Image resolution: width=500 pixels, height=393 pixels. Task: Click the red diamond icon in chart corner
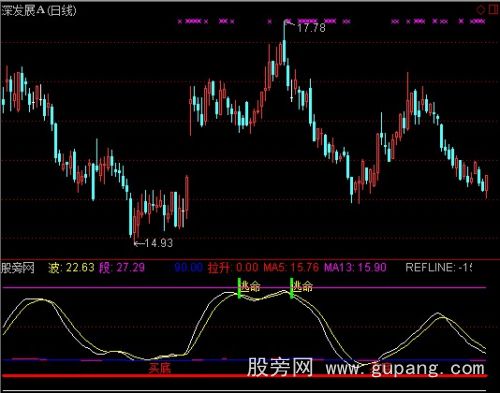(481, 10)
